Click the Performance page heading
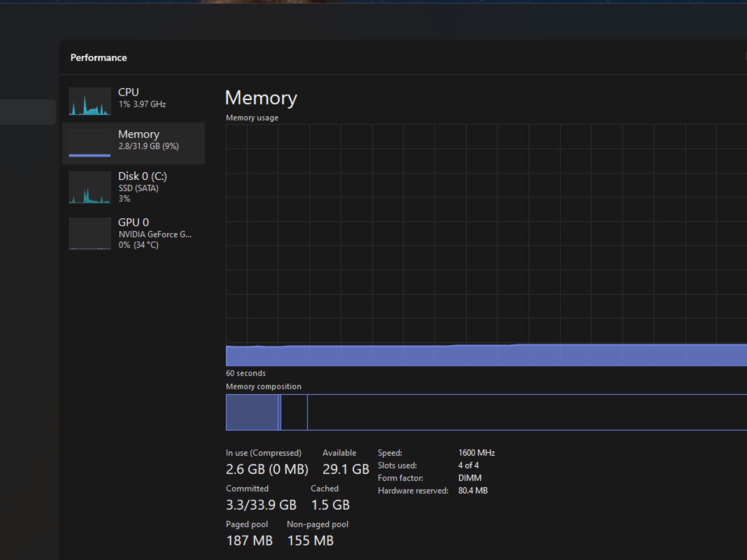 coord(98,58)
